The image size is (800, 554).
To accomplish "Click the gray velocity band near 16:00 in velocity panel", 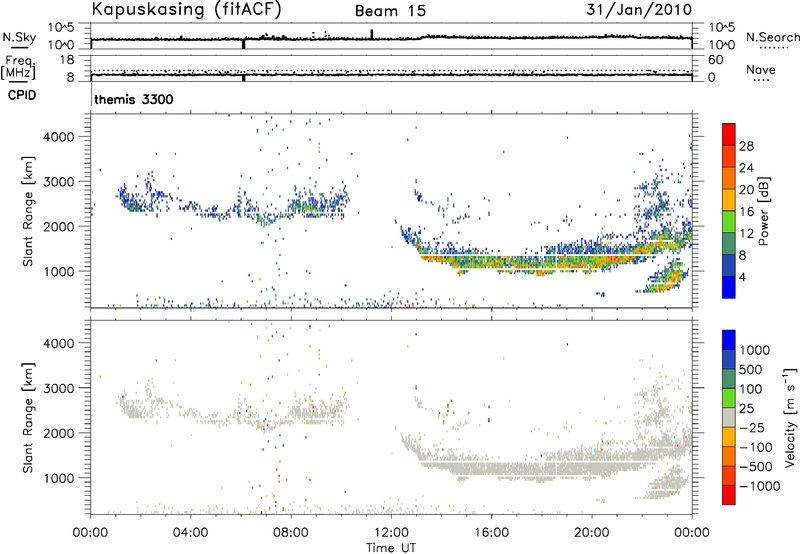I will [491, 468].
